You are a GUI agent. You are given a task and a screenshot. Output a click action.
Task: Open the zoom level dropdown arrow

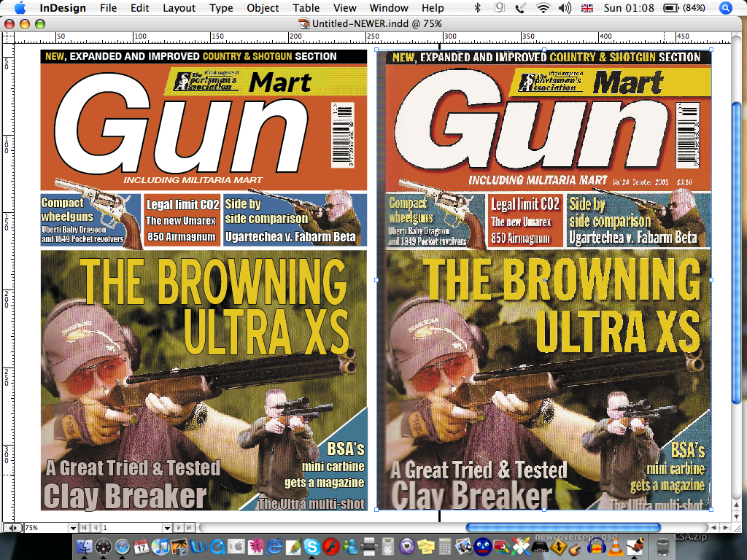pyautogui.click(x=73, y=528)
